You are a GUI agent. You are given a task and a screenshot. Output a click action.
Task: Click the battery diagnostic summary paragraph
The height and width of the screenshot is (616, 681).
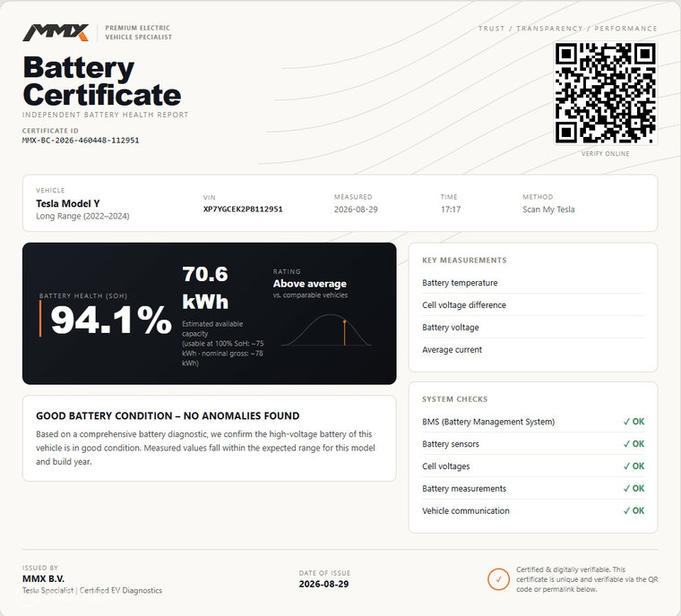205,448
